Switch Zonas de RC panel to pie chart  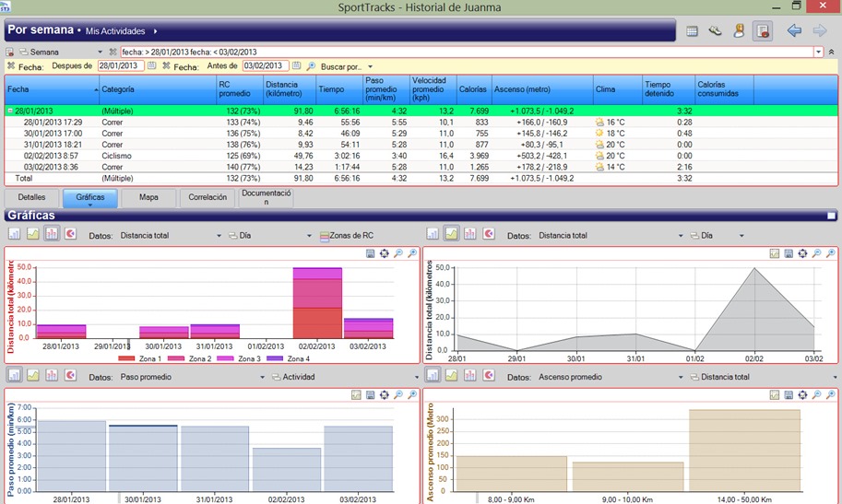click(70, 234)
